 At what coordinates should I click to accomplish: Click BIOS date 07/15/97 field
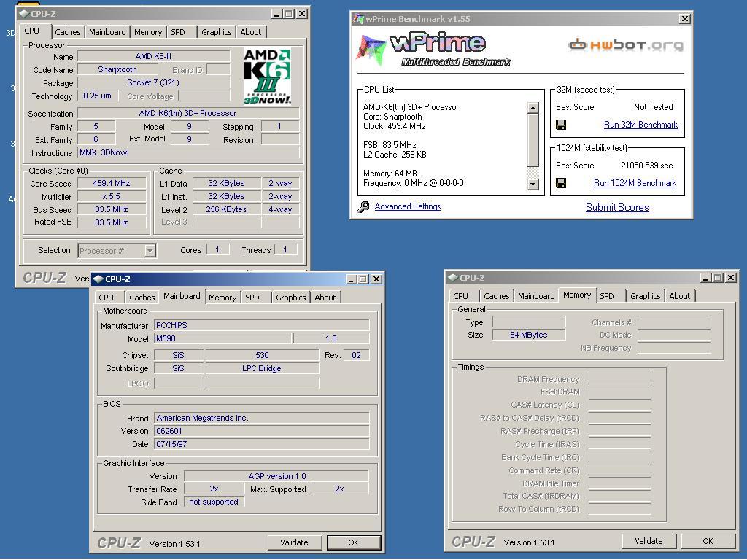262,444
